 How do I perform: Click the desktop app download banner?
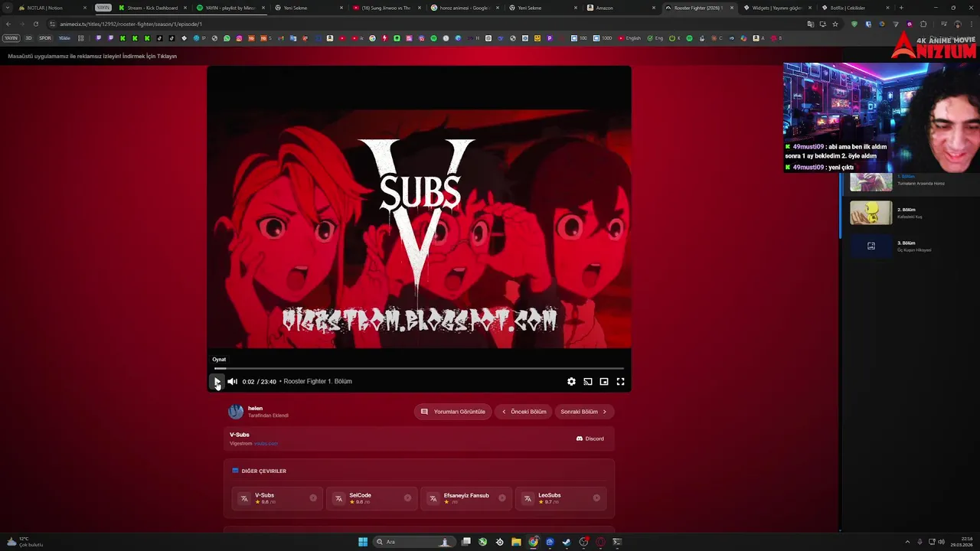coord(92,56)
